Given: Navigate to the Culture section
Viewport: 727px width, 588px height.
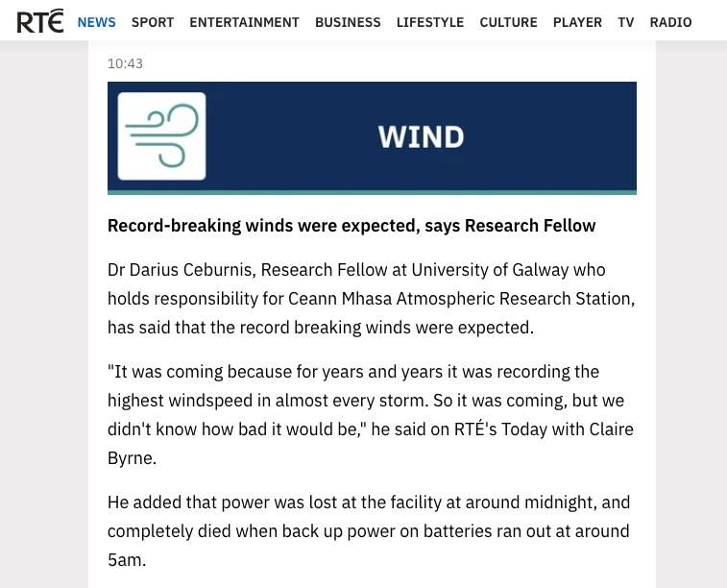Looking at the screenshot, I should coord(509,22).
